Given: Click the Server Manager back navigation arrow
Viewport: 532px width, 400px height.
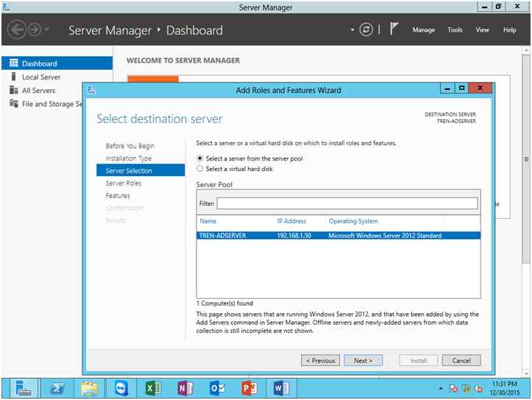Looking at the screenshot, I should [16, 30].
